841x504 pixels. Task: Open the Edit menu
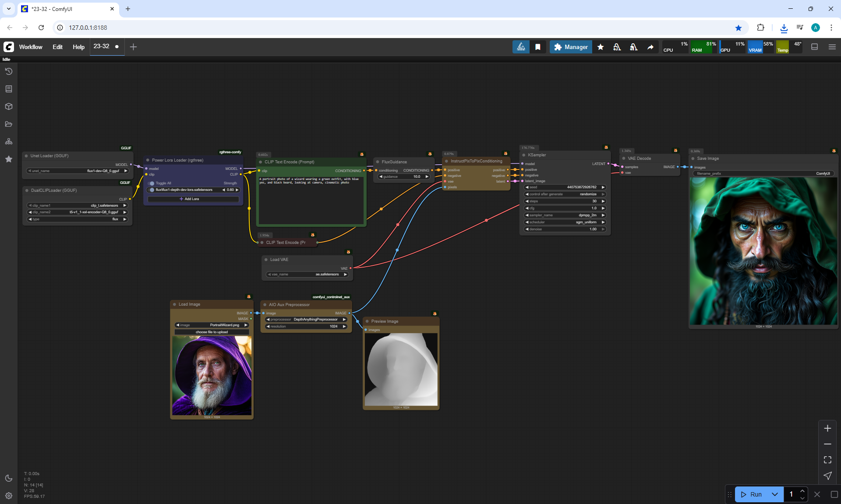point(57,47)
